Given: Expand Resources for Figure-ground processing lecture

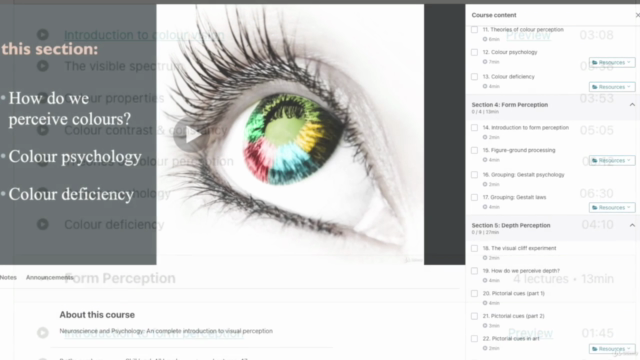Looking at the screenshot, I should coord(612,160).
